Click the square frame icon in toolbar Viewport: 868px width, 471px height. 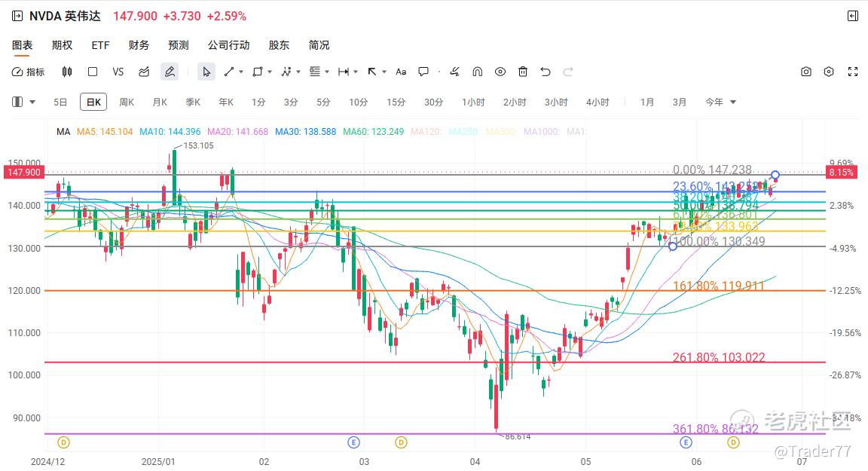click(x=93, y=72)
